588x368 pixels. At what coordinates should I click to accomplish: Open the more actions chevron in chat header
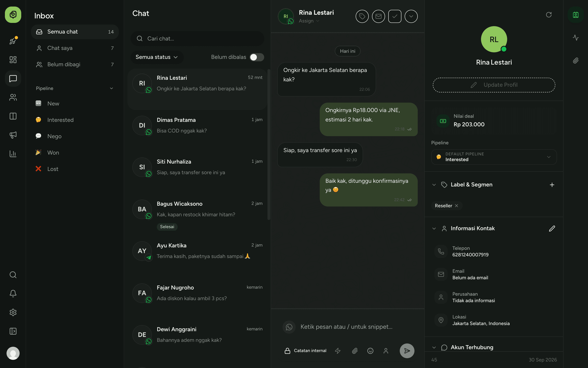point(411,16)
